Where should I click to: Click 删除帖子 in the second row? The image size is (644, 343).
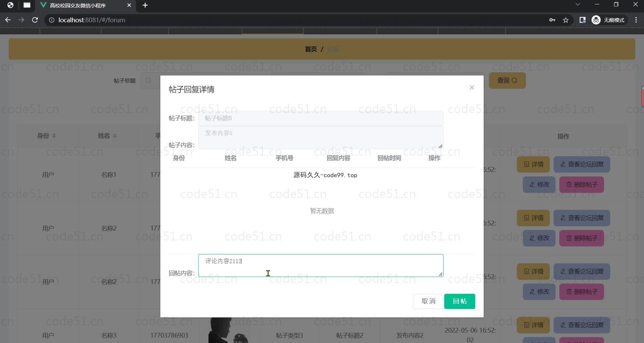581,238
